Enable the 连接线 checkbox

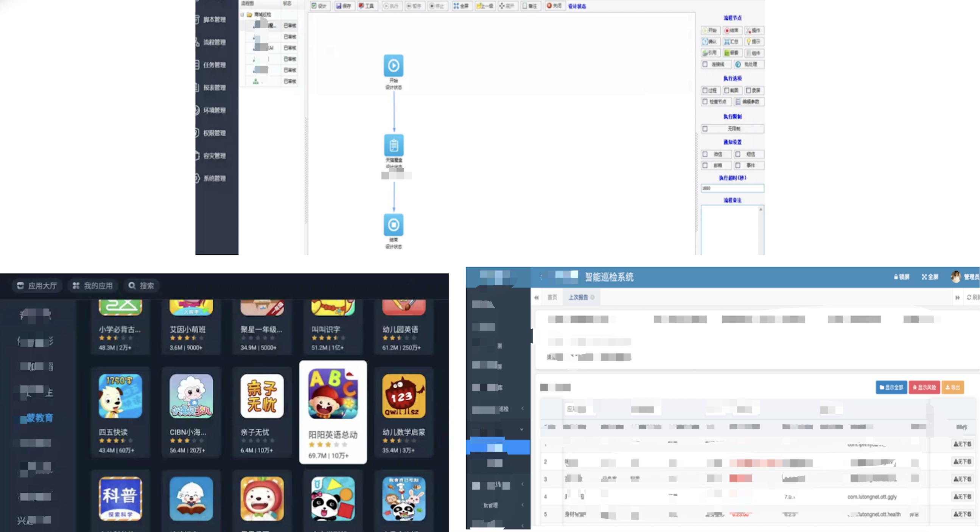(x=705, y=64)
